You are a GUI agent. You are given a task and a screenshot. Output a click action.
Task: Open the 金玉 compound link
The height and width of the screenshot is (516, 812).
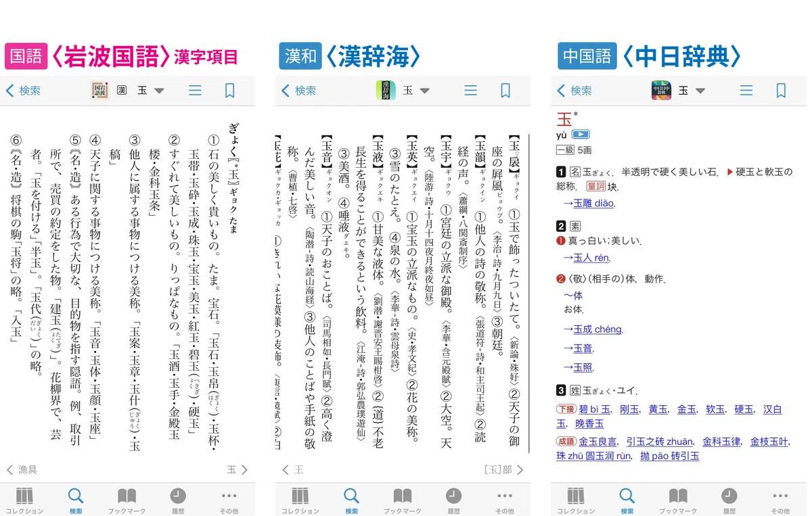tap(686, 409)
